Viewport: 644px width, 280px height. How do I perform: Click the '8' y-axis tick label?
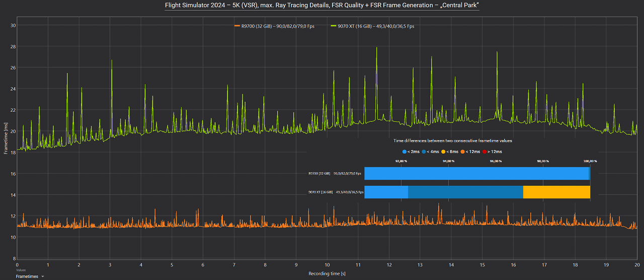pos(15,258)
